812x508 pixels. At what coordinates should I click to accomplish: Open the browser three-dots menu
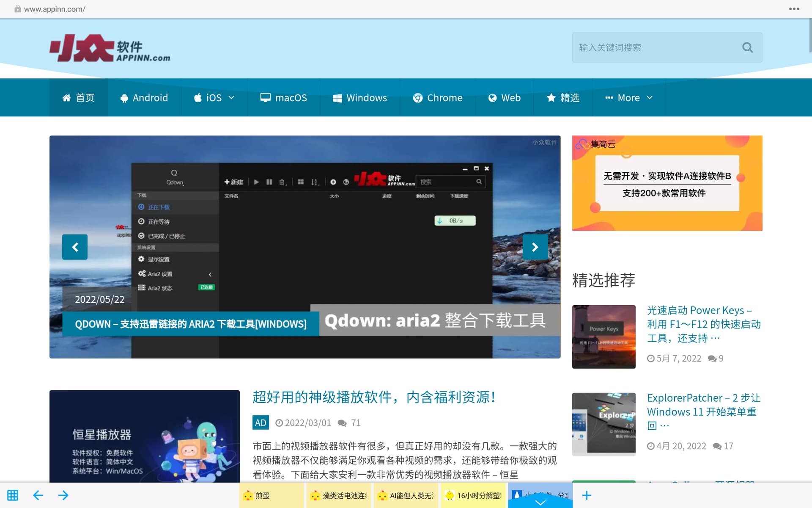[x=794, y=9]
